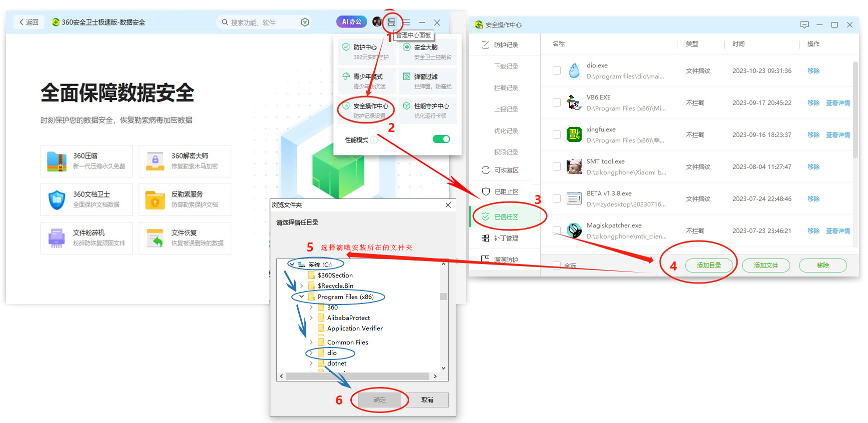
Task: Check the dio.exe row checkbox
Action: pos(556,70)
